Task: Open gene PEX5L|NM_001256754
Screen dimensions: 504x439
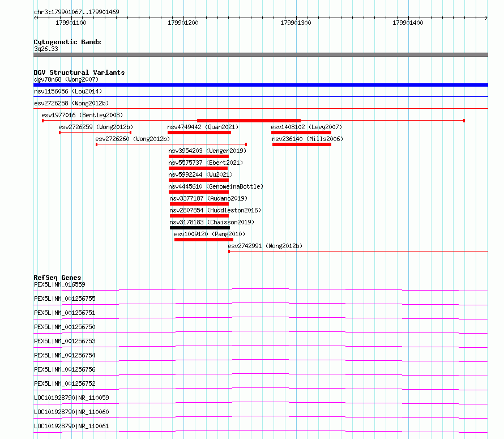Action: point(65,355)
